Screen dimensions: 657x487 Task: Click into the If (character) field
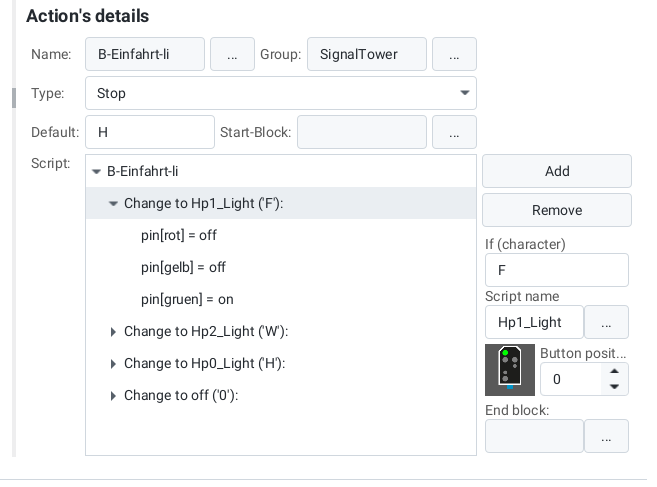555,270
